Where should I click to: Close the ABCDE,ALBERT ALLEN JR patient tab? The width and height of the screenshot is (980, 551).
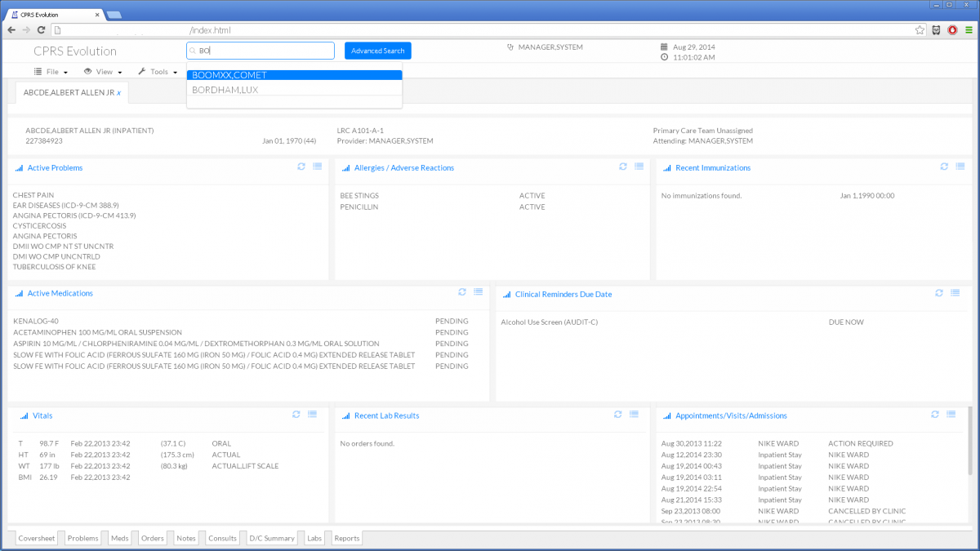pyautogui.click(x=118, y=93)
